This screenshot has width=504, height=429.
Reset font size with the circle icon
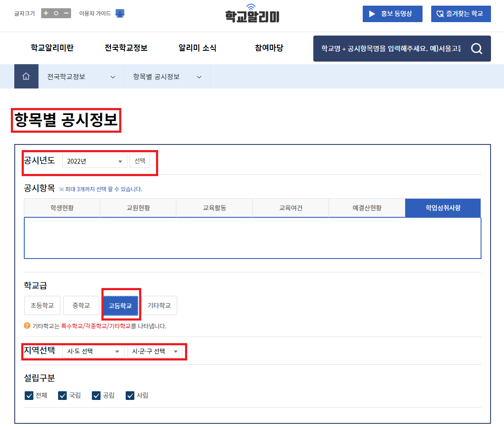pyautogui.click(x=56, y=13)
